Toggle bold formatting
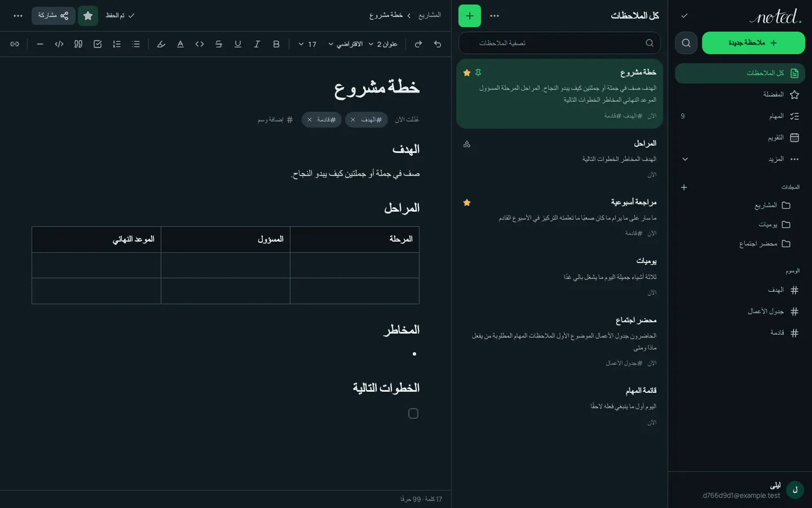 276,44
